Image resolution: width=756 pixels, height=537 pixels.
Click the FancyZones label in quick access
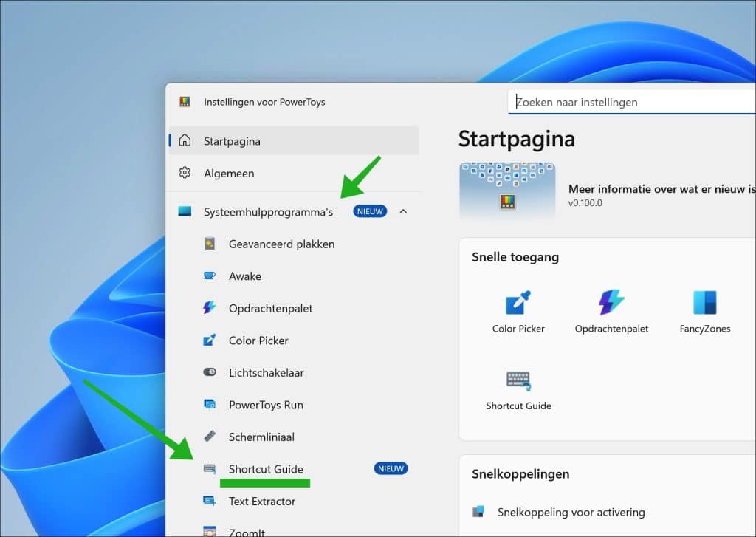pyautogui.click(x=705, y=329)
